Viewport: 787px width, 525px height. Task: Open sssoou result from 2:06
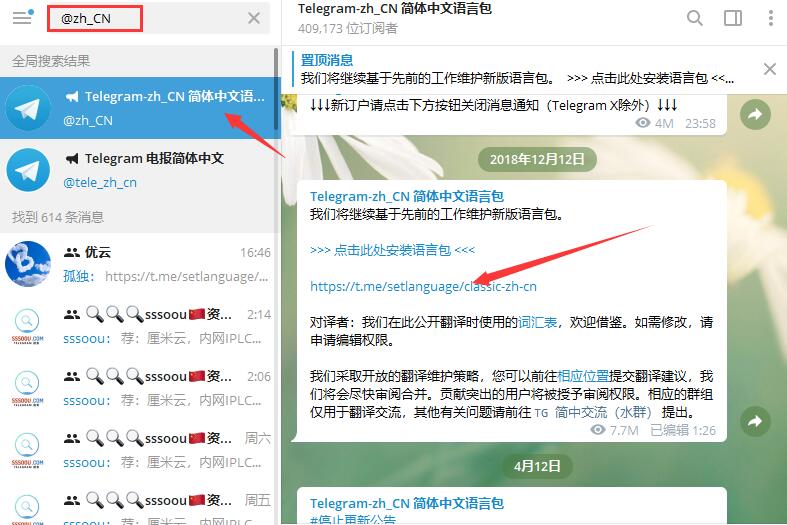click(137, 388)
